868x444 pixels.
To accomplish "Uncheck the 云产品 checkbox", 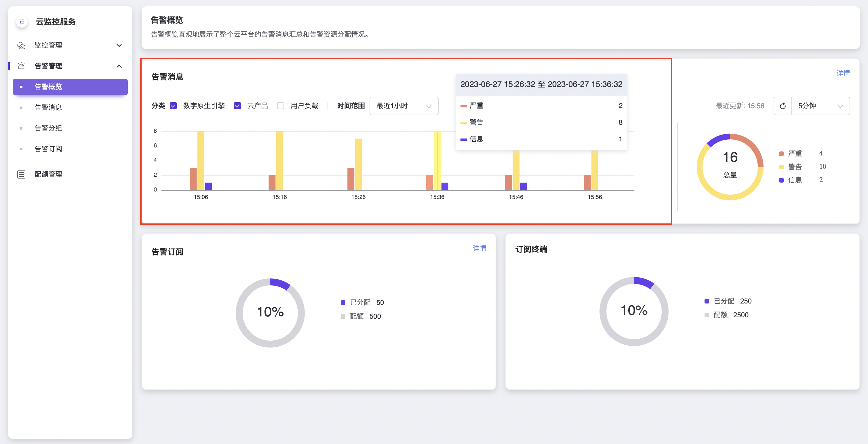I will tap(237, 106).
